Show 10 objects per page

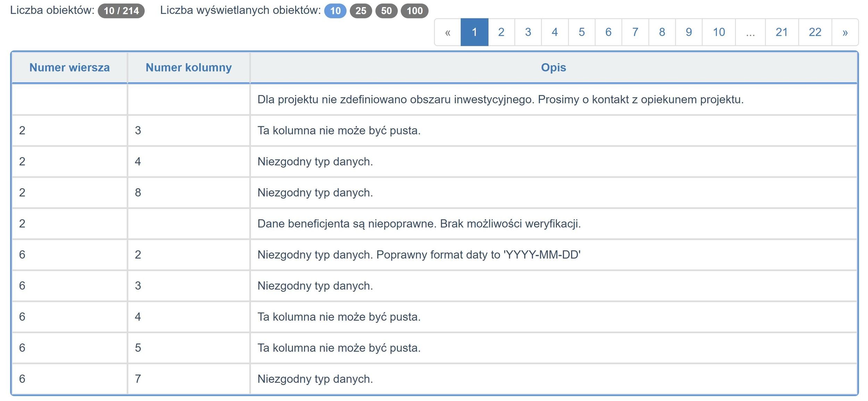pyautogui.click(x=335, y=11)
